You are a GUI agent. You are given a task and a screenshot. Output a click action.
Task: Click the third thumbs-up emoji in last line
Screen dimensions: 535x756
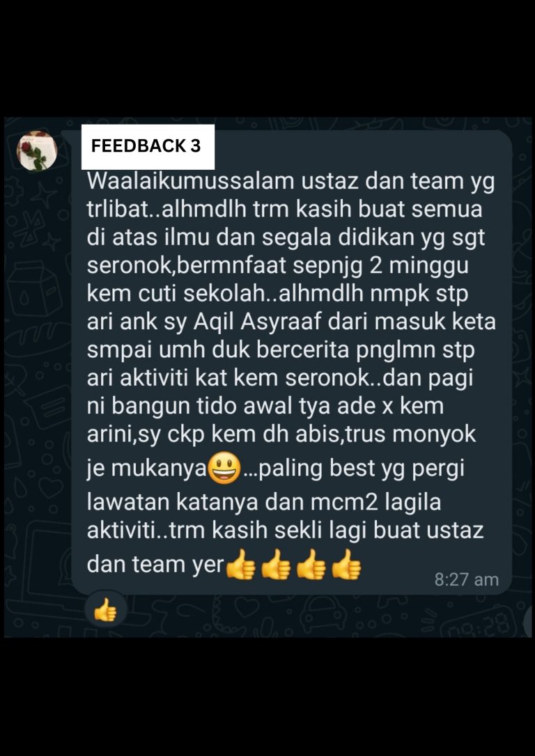tap(311, 565)
